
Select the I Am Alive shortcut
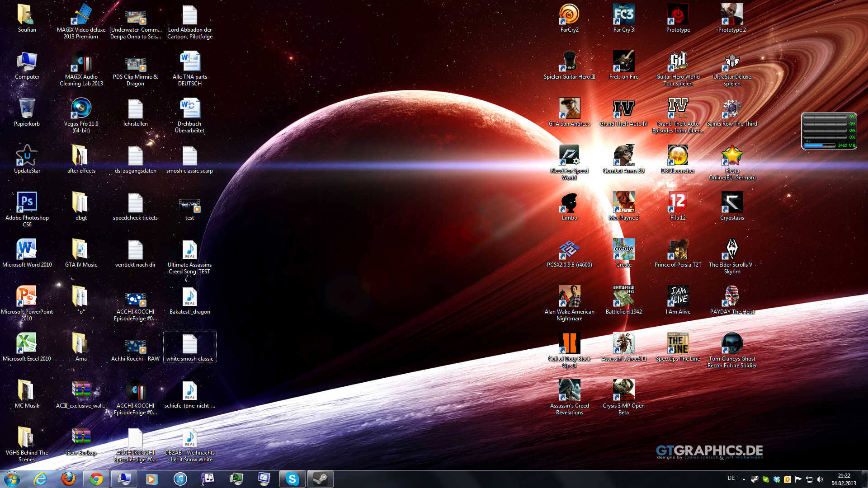678,300
